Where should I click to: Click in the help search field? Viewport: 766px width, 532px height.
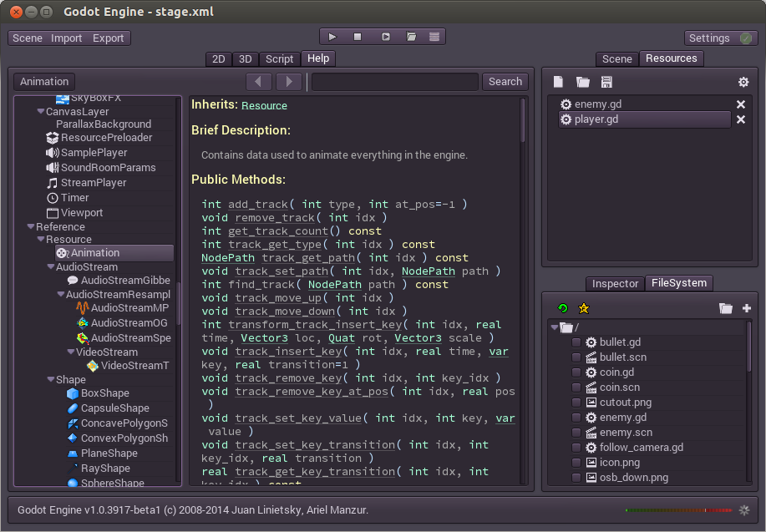point(395,82)
